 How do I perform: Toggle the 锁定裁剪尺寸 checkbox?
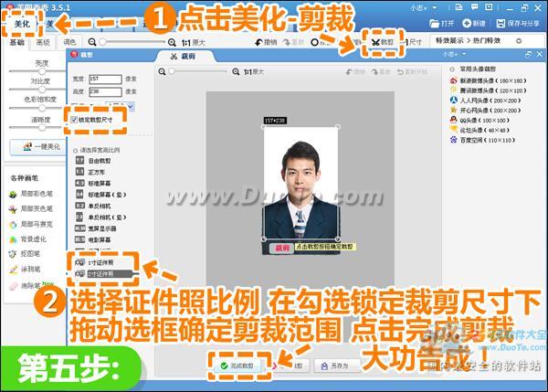pyautogui.click(x=74, y=120)
